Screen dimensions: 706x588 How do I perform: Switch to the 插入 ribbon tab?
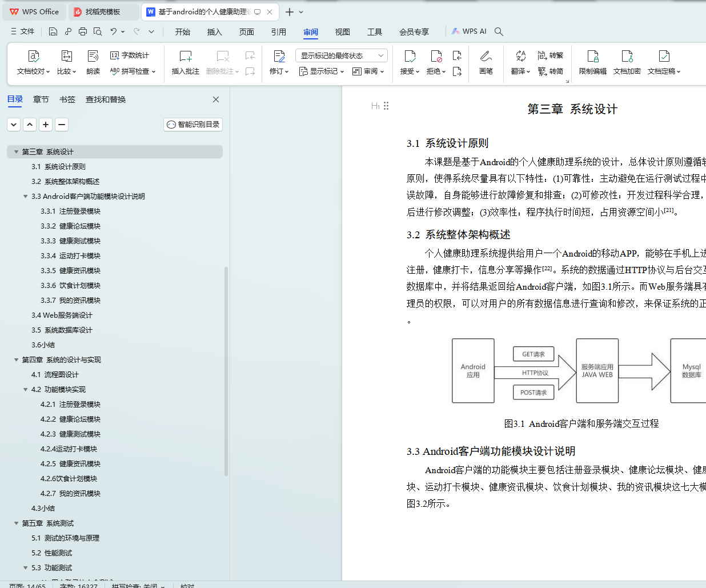215,32
